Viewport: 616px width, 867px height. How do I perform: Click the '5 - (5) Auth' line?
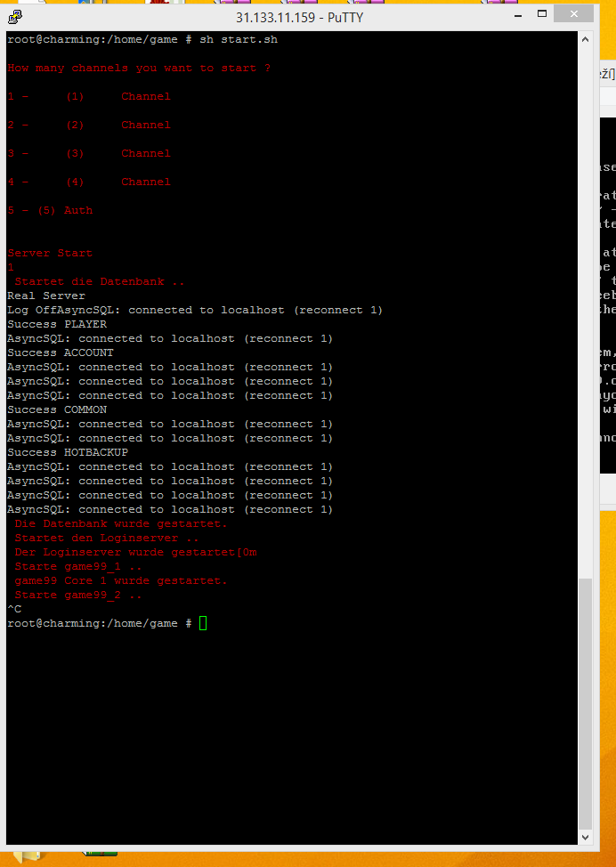50,210
